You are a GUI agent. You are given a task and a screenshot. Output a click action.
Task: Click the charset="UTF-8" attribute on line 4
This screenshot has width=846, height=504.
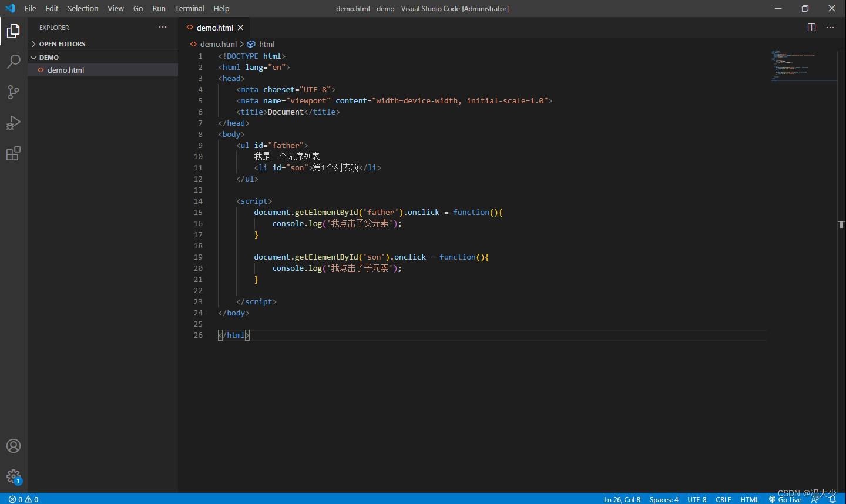(297, 89)
